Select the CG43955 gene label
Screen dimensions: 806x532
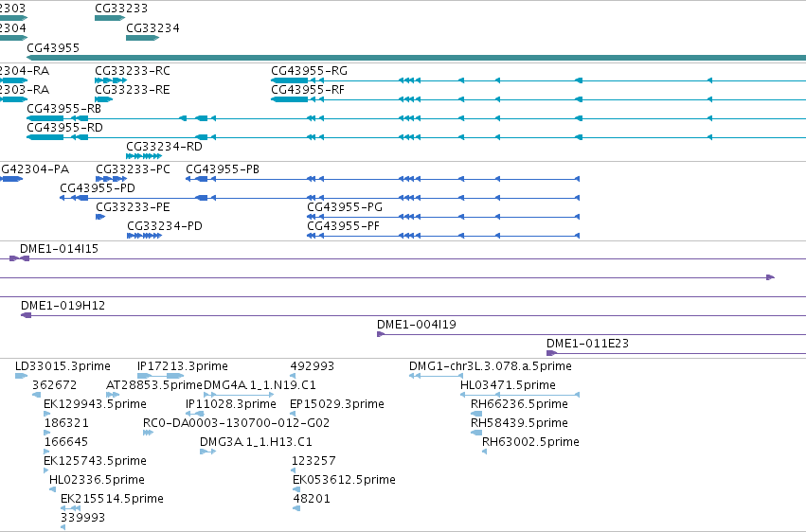click(x=53, y=48)
